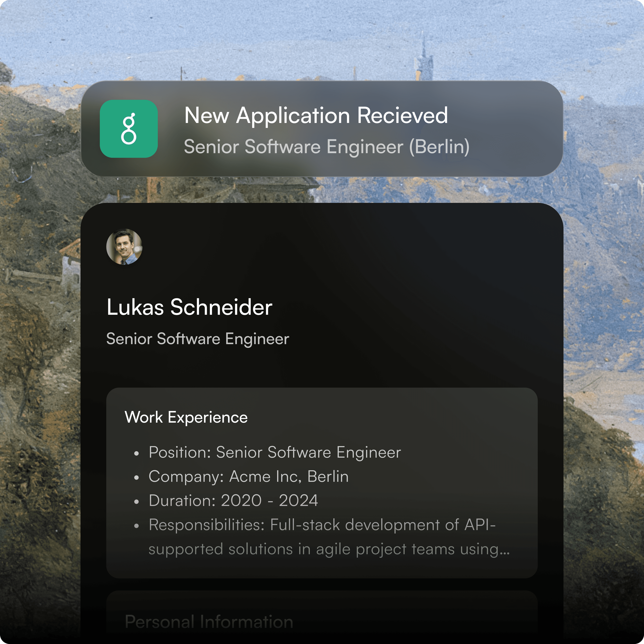Open the New Application Recieved notification

(x=322, y=129)
